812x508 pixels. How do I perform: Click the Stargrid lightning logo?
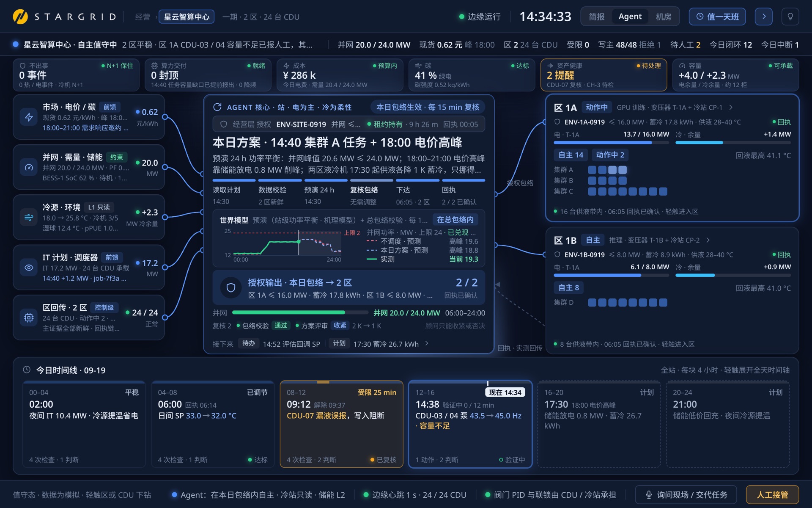tap(20, 17)
